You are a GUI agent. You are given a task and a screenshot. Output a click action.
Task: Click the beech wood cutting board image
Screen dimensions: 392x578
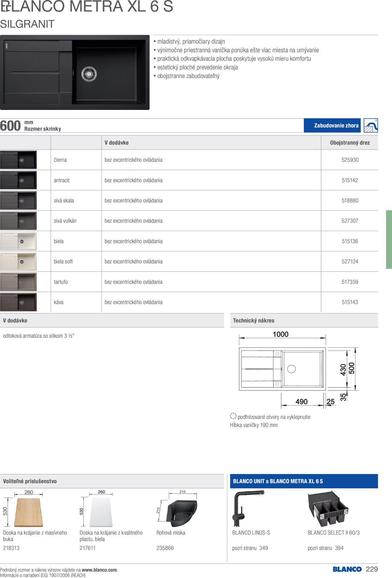point(29,512)
